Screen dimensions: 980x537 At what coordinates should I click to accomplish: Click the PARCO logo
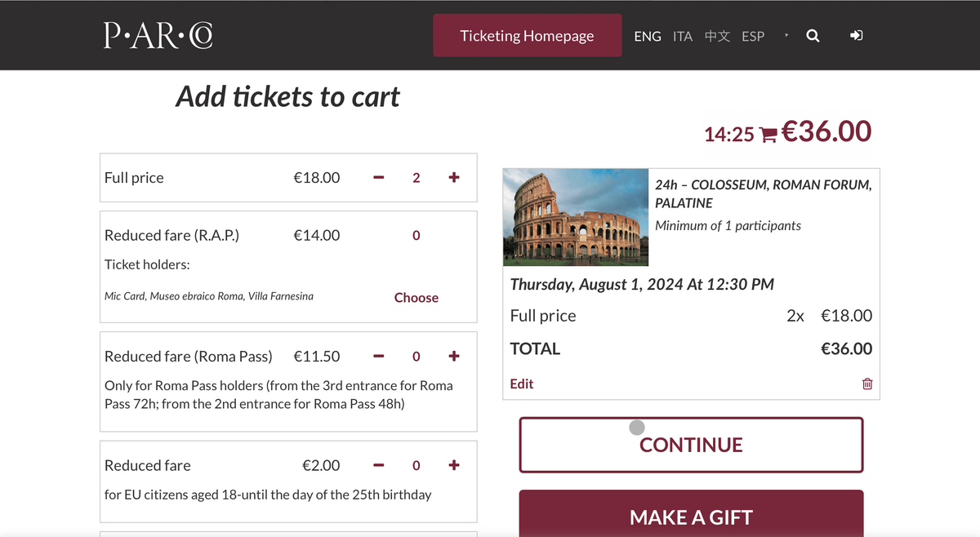[158, 35]
